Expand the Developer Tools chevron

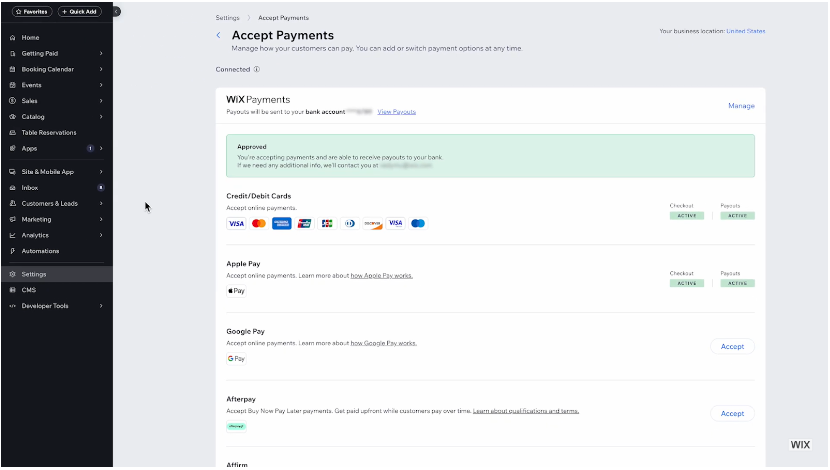click(101, 306)
